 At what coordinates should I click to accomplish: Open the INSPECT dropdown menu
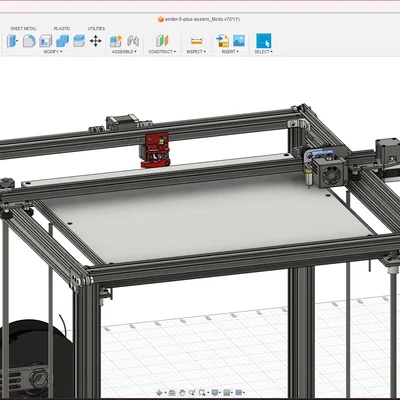[x=196, y=52]
